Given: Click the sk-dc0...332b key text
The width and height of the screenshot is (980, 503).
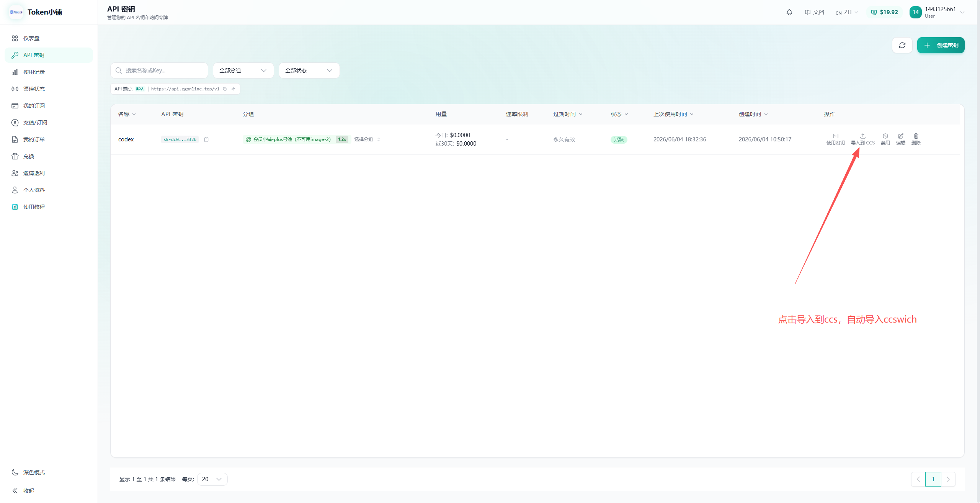Looking at the screenshot, I should click(x=180, y=139).
